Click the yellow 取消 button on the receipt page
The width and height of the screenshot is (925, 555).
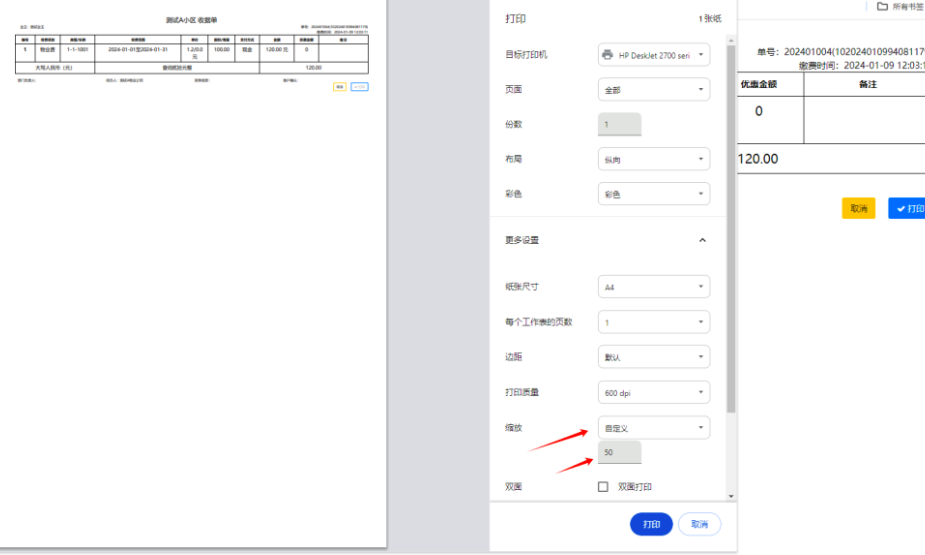858,208
